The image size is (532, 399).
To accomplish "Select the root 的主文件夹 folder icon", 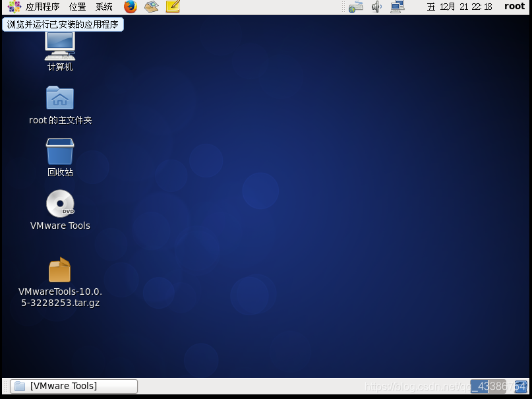I will pos(60,98).
